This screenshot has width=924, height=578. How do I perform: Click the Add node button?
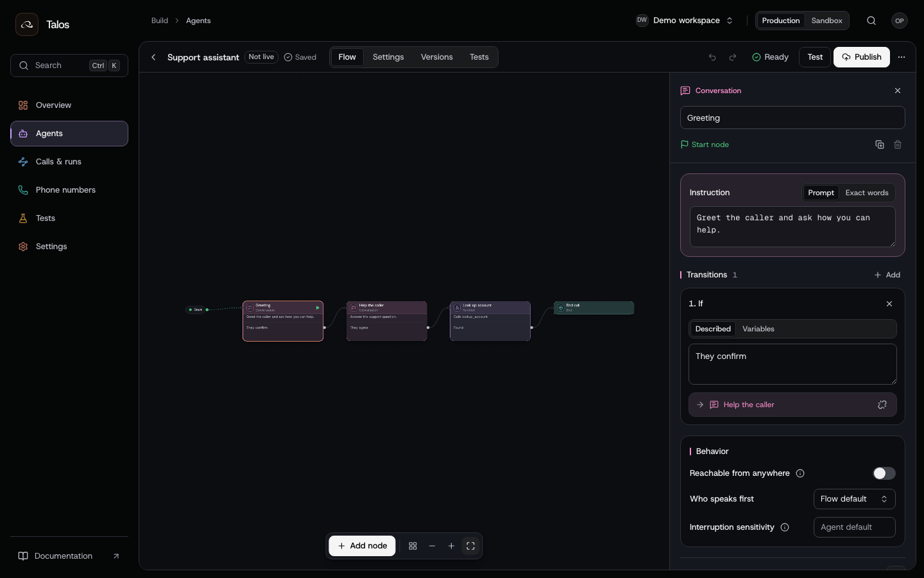(x=363, y=546)
